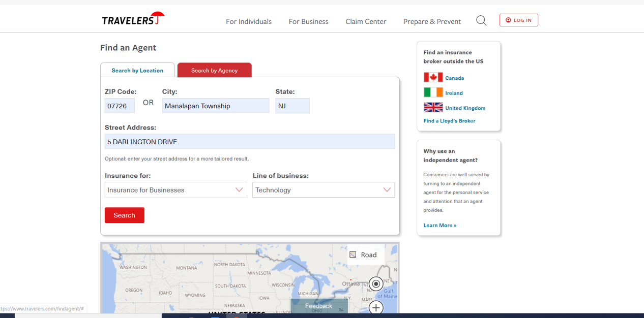Click the Ireland flag icon
This screenshot has height=318, width=644.
point(433,92)
